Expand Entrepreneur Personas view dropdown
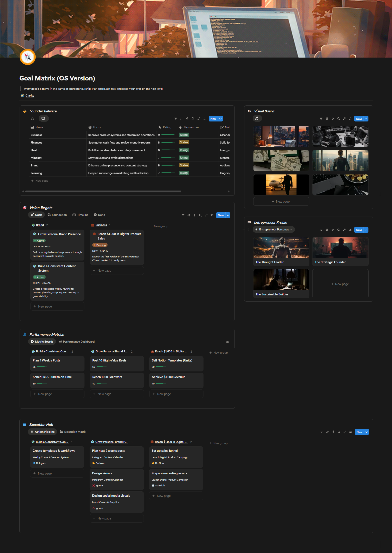Viewport: 392px width, 553px height. coord(291,229)
